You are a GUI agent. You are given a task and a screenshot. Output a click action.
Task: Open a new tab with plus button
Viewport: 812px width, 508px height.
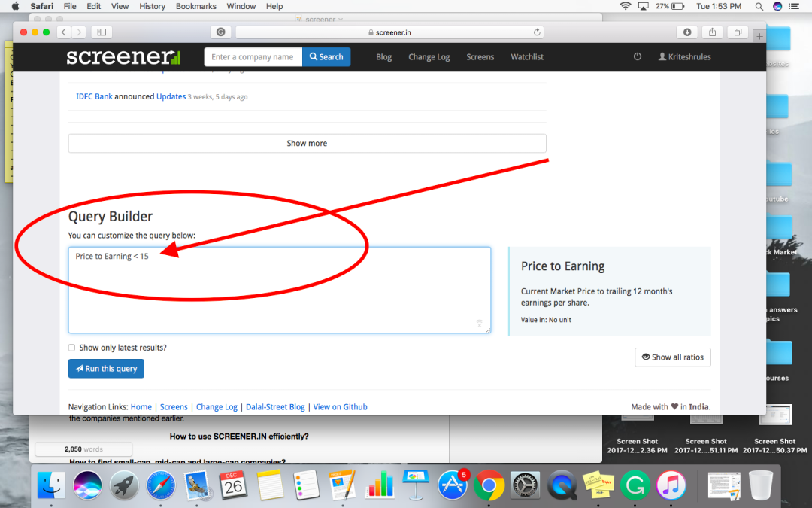(759, 36)
